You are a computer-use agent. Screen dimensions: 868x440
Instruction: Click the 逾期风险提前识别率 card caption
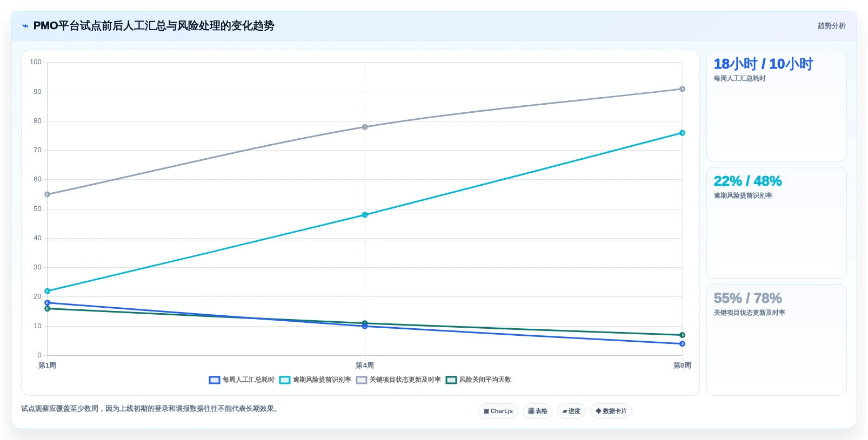click(743, 196)
